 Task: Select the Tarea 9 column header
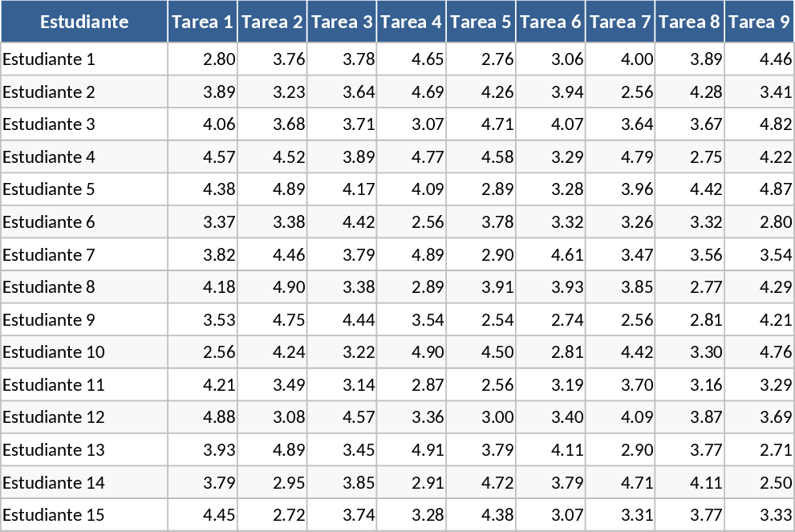761,22
